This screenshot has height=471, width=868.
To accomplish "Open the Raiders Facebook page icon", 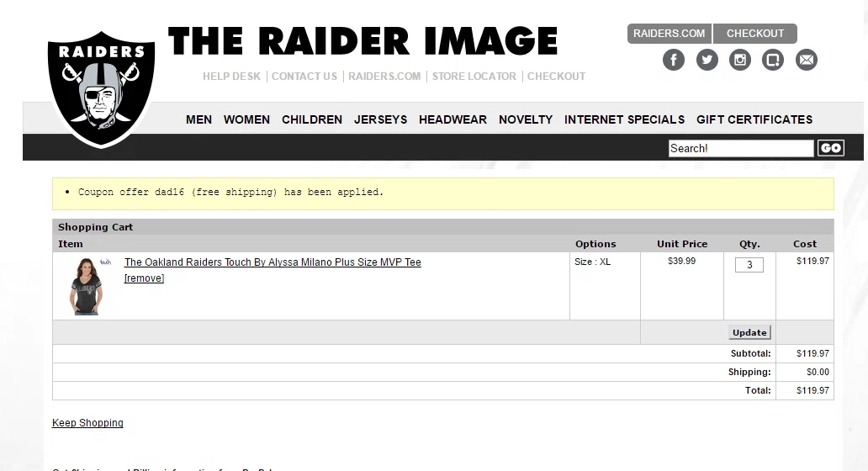I will tap(673, 60).
